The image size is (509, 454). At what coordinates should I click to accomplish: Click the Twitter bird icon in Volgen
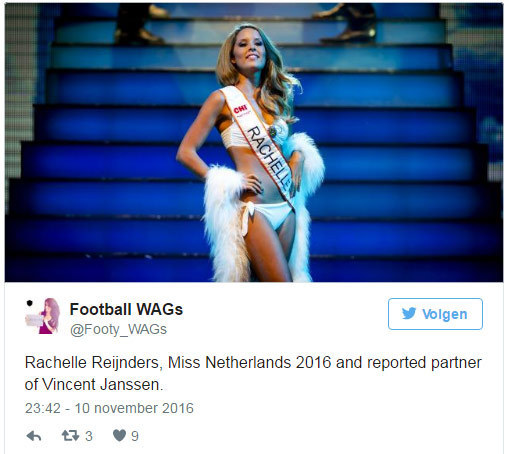(x=409, y=314)
